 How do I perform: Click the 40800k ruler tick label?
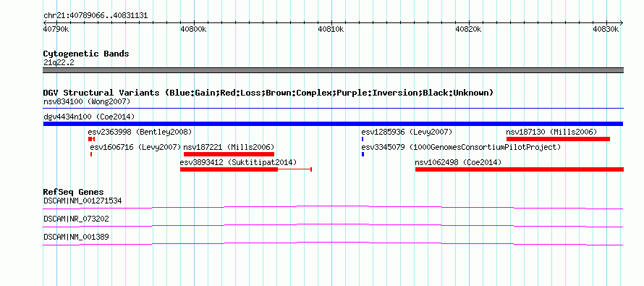tap(193, 29)
